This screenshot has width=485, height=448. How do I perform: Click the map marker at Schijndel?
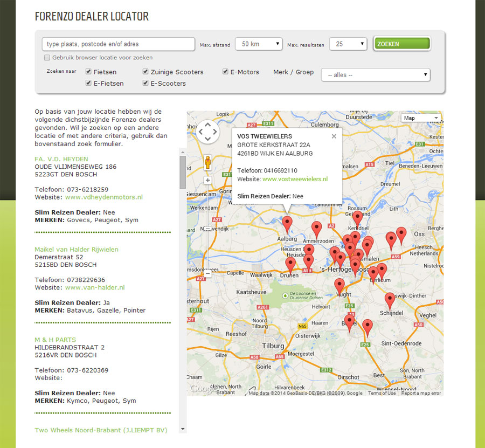(x=390, y=301)
